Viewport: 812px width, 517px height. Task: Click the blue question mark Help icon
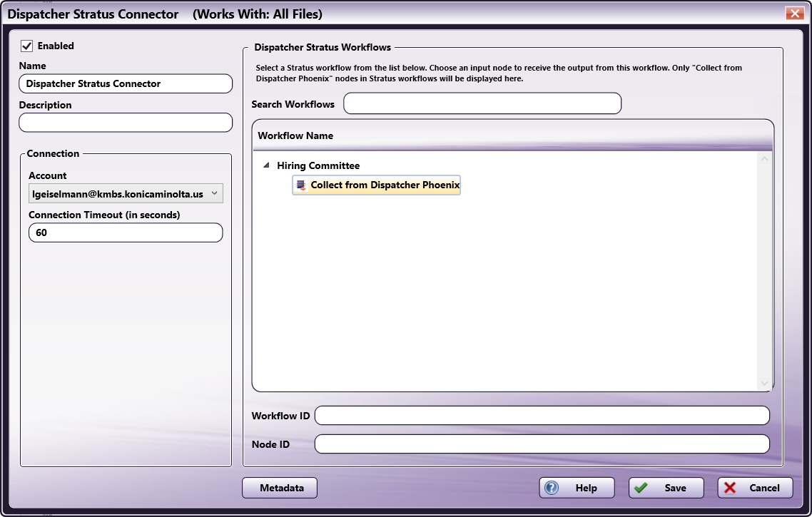click(x=552, y=488)
